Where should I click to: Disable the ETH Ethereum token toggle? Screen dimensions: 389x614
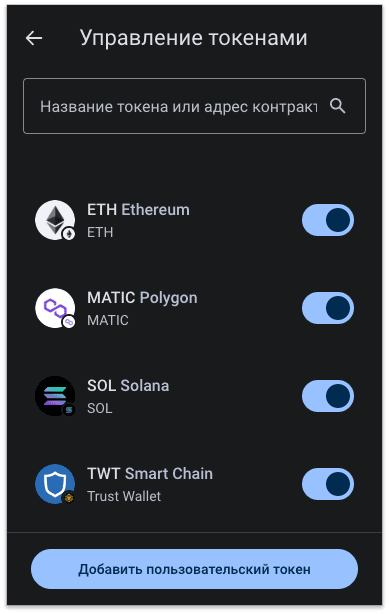click(x=328, y=220)
